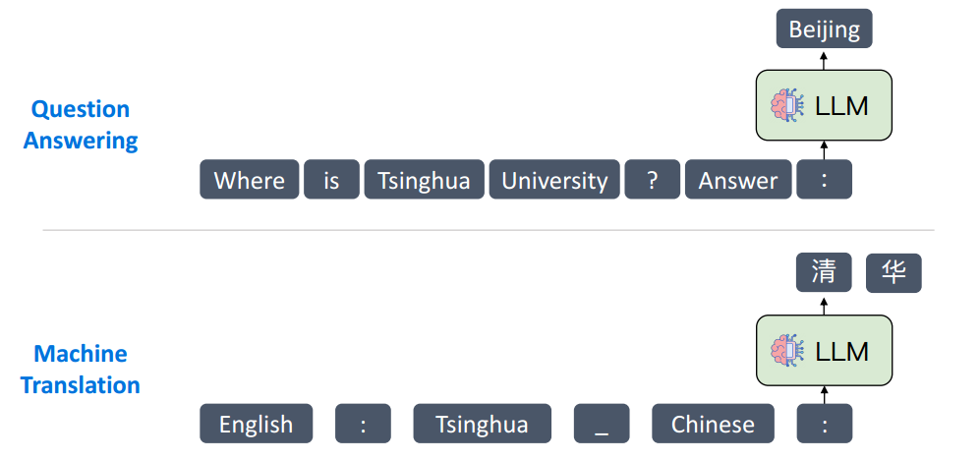This screenshot has height=460, width=980.
Task: Click the 华 output token
Action: (x=894, y=272)
